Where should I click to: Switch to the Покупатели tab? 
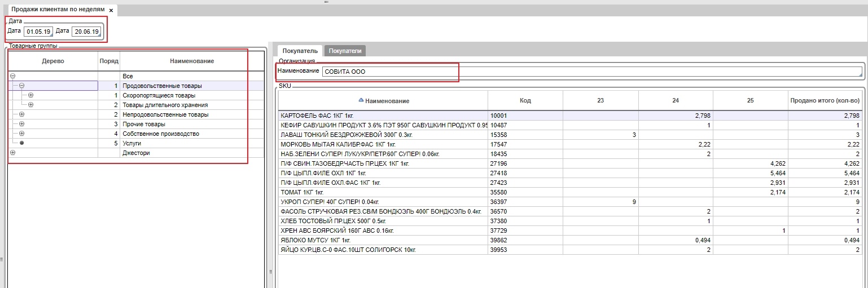tap(345, 51)
